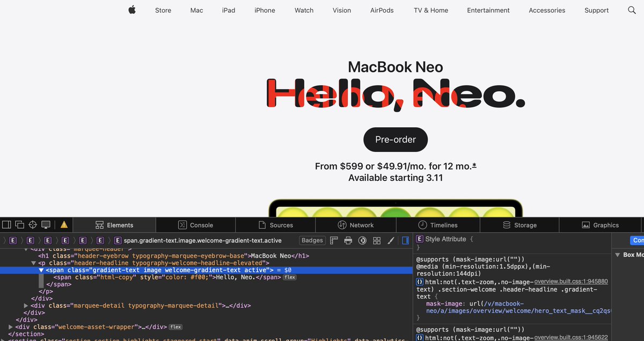Switch to the Elements tab
This screenshot has width=644, height=341.
(x=114, y=225)
